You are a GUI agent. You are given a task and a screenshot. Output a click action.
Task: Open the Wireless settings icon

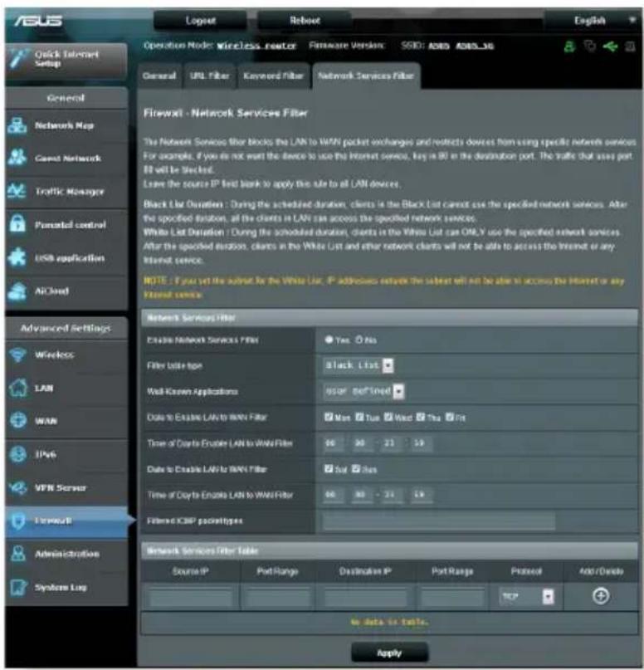pos(17,355)
